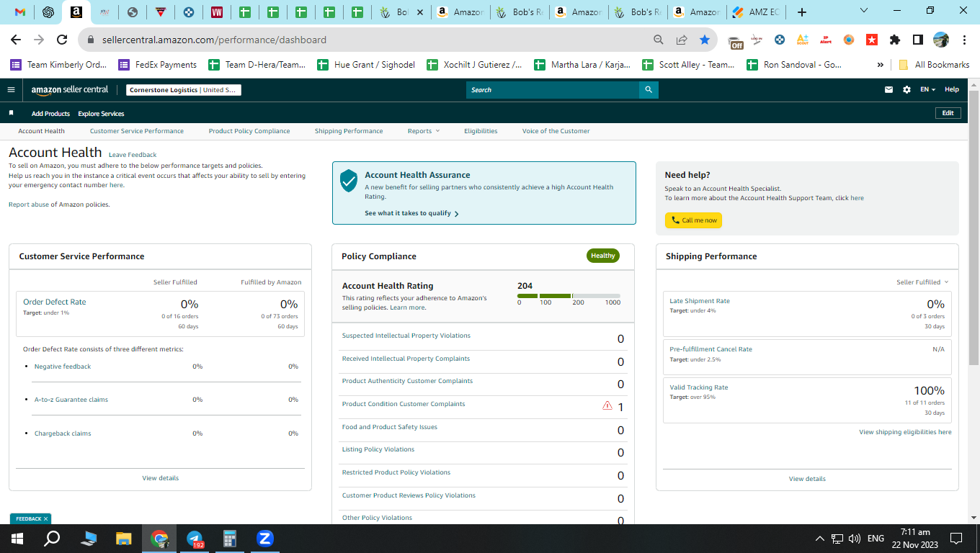Screen dimensions: 980x553
Task: Open the Product Policy Compliance tab
Action: tap(249, 131)
